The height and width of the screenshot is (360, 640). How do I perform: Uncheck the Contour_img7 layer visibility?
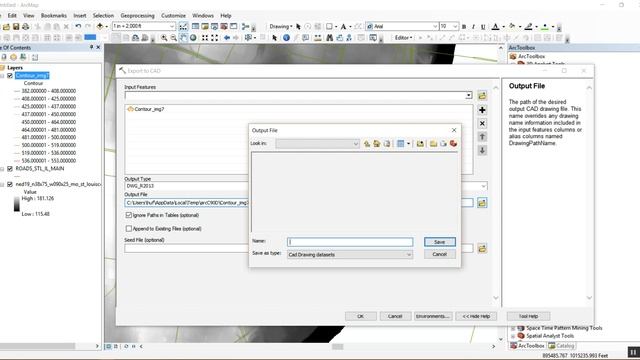(x=10, y=76)
